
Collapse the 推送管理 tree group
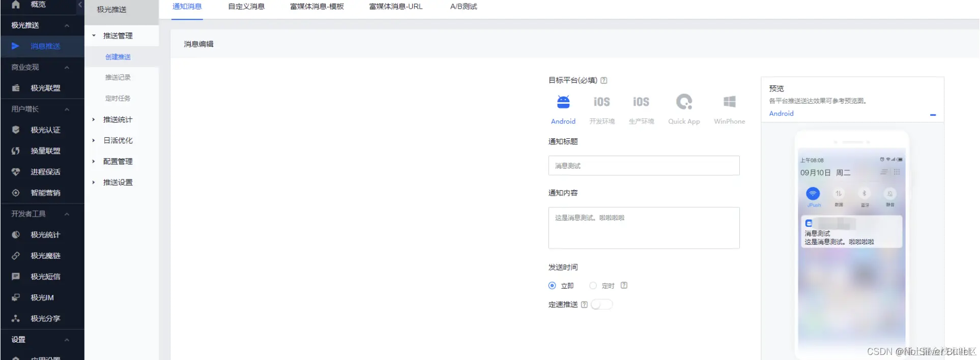click(x=94, y=36)
